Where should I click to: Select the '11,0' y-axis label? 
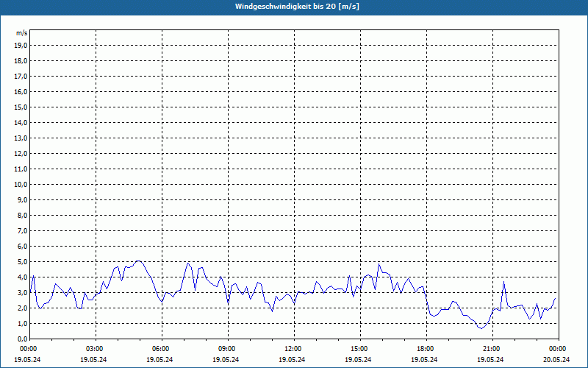tap(21, 169)
